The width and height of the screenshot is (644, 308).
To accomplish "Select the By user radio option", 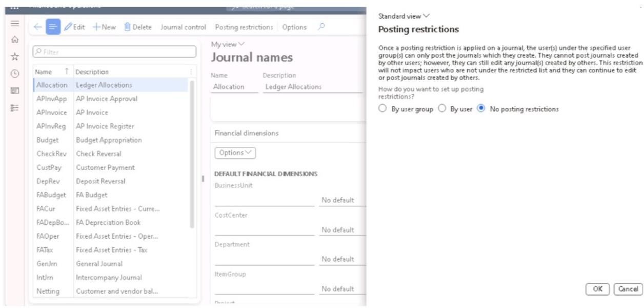I will click(441, 109).
